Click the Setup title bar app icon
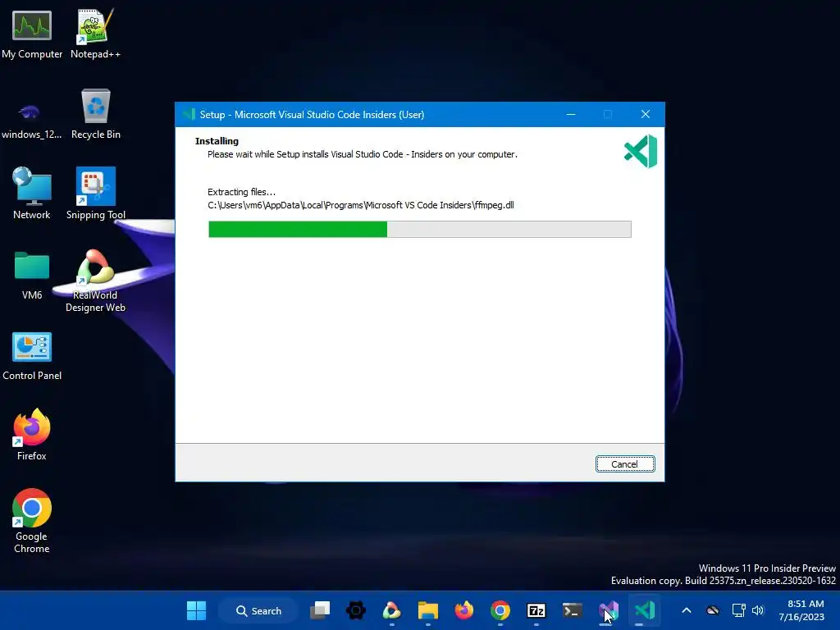This screenshot has height=630, width=840. 188,114
